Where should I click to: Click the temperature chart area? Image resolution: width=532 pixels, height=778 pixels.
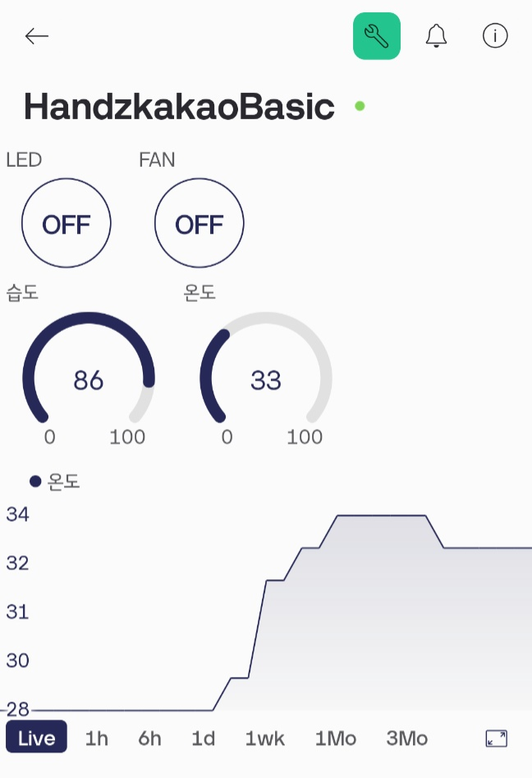tap(328, 624)
